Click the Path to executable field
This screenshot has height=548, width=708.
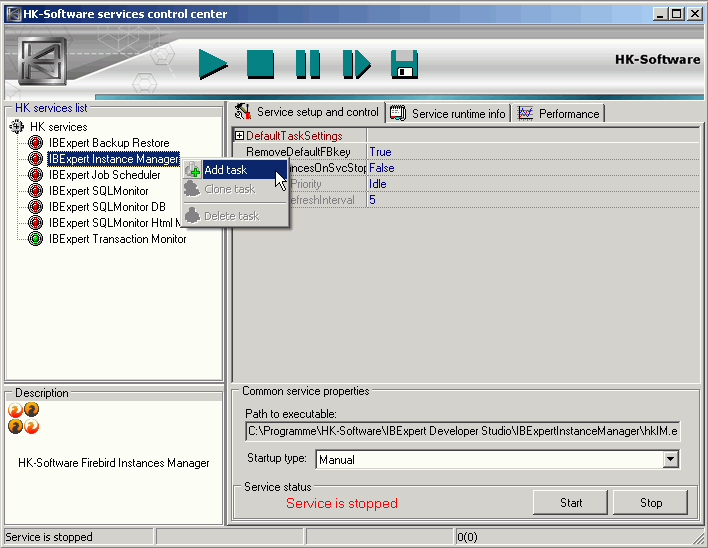coord(462,431)
